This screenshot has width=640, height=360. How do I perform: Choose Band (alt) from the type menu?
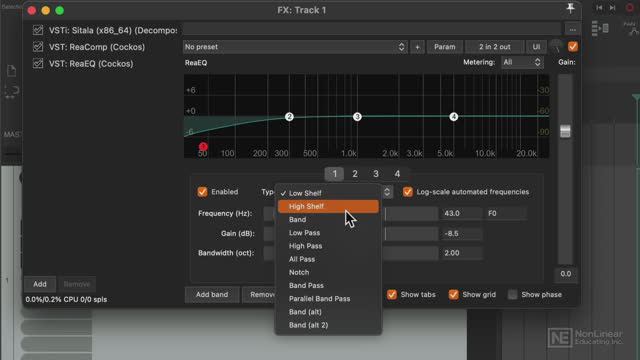(x=329, y=312)
